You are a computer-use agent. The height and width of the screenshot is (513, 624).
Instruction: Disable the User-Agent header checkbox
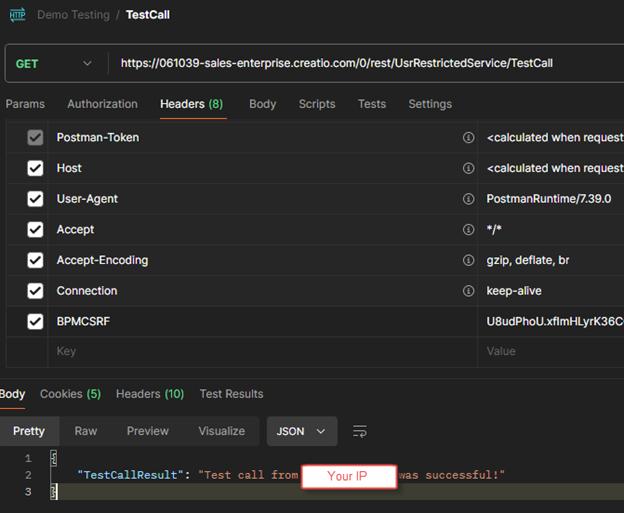(x=36, y=199)
